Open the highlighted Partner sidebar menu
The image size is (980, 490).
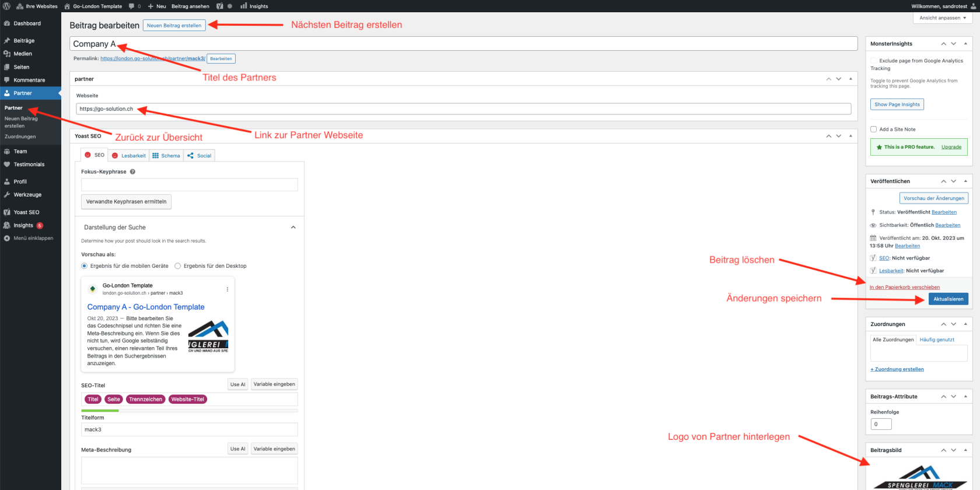[x=30, y=93]
